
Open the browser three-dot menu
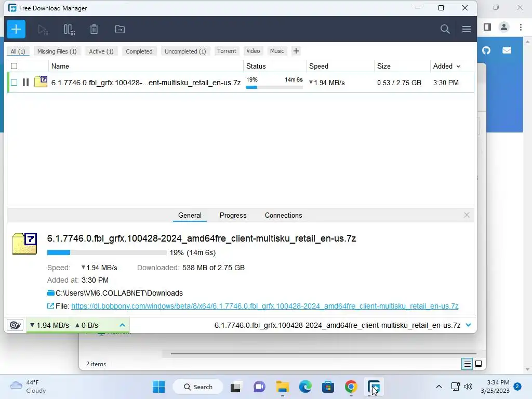[521, 27]
